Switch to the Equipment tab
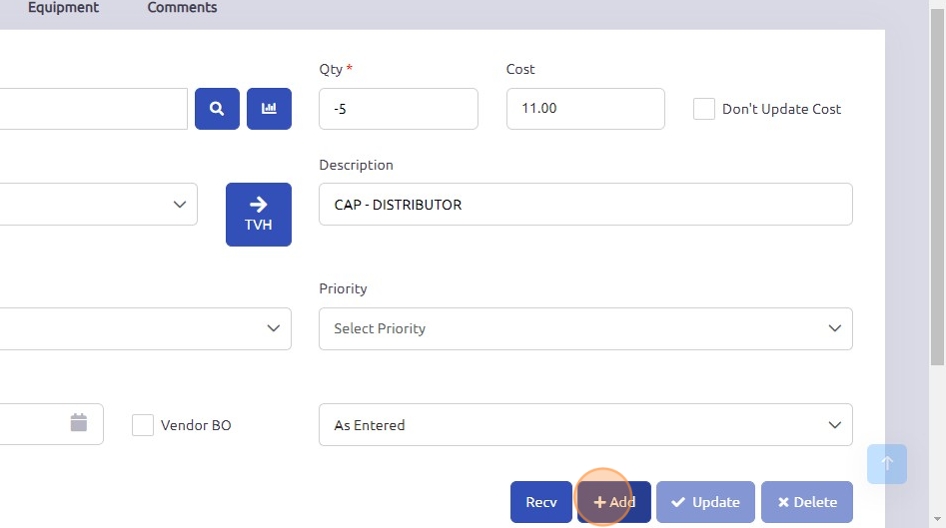 click(63, 8)
